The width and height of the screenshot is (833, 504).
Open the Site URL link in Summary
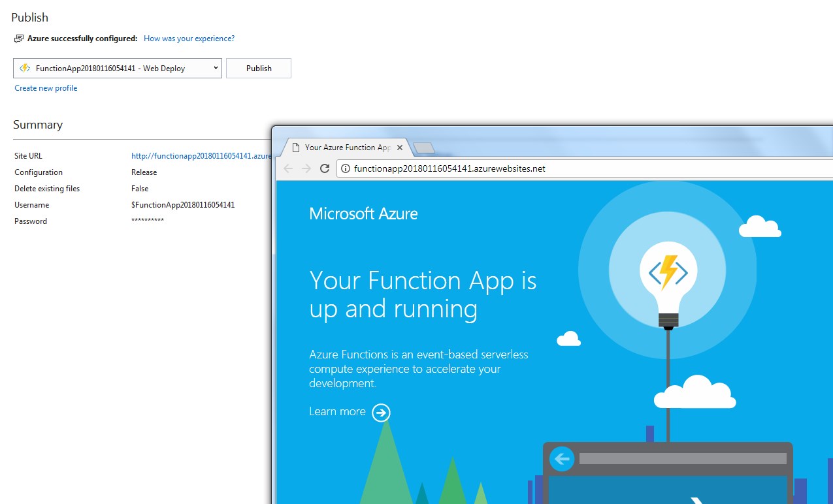tap(201, 156)
